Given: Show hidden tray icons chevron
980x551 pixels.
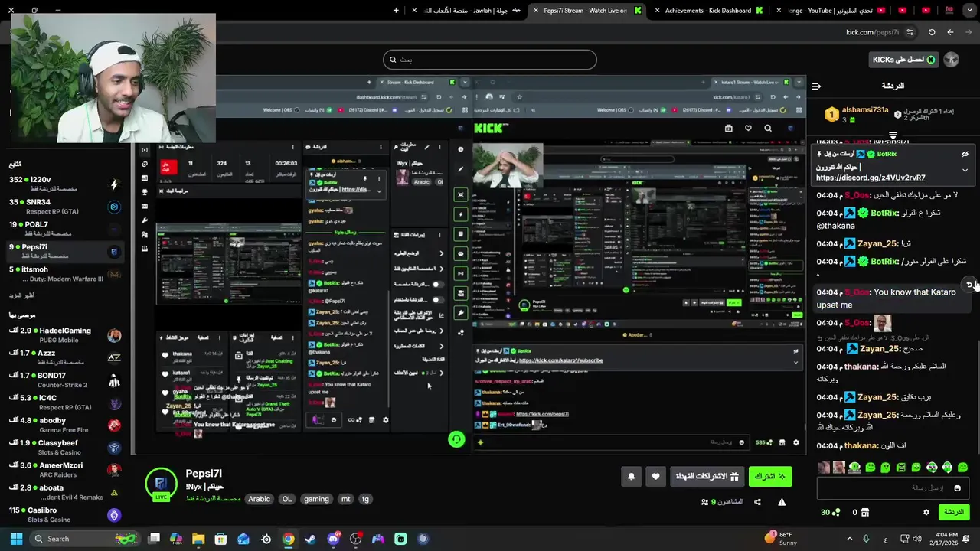Looking at the screenshot, I should pos(849,539).
